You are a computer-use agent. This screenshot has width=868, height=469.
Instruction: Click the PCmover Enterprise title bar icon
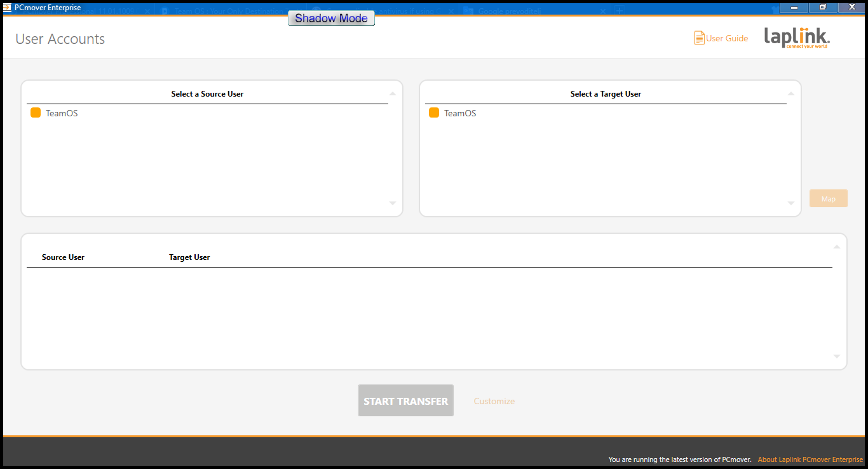click(x=7, y=8)
